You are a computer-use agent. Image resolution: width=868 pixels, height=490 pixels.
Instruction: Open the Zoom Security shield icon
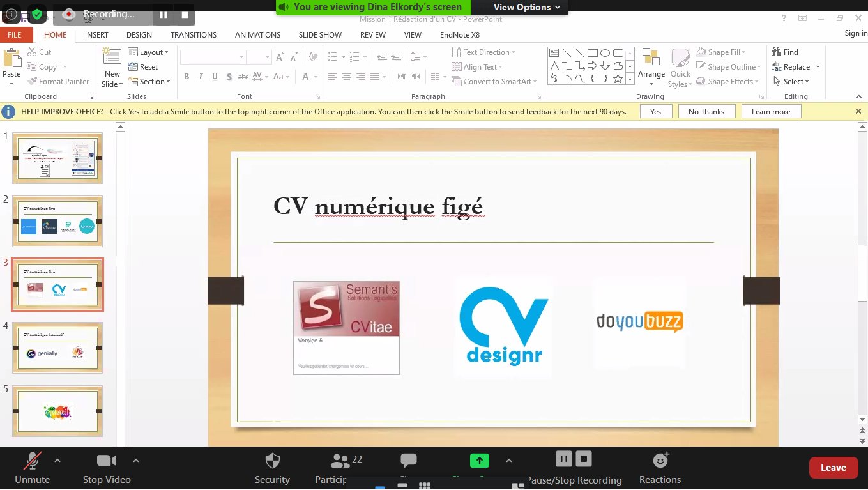pos(273,461)
